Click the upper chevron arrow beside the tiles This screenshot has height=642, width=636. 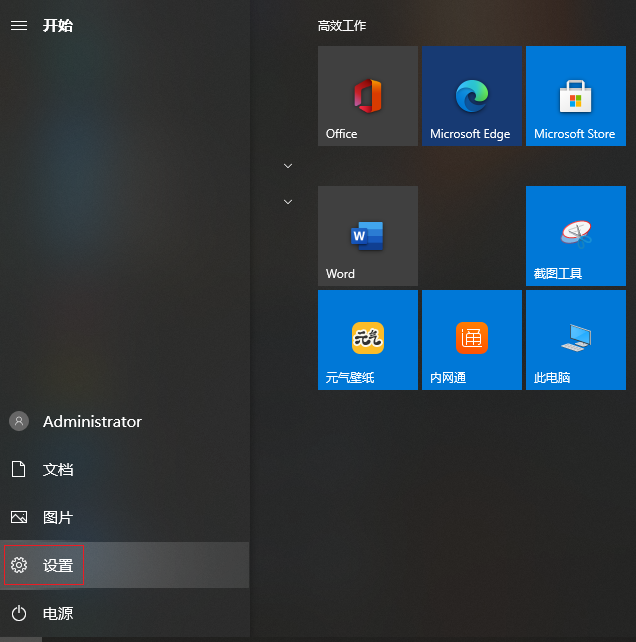click(x=288, y=165)
